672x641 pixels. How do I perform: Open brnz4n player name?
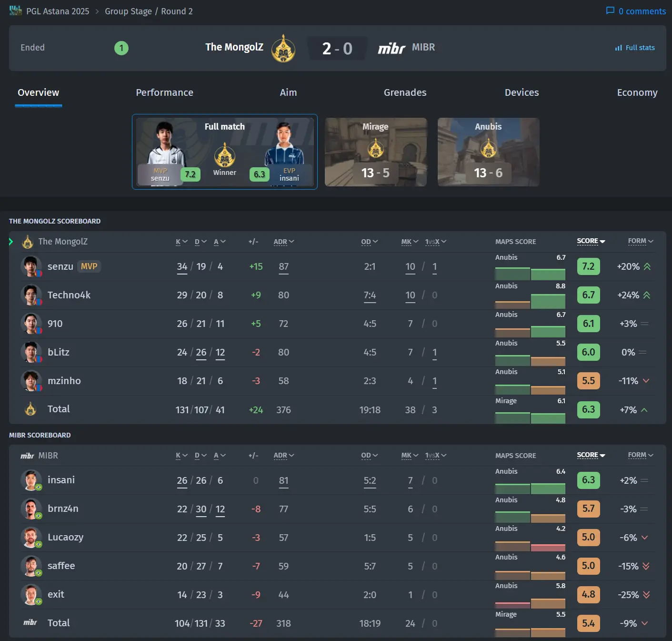point(63,509)
